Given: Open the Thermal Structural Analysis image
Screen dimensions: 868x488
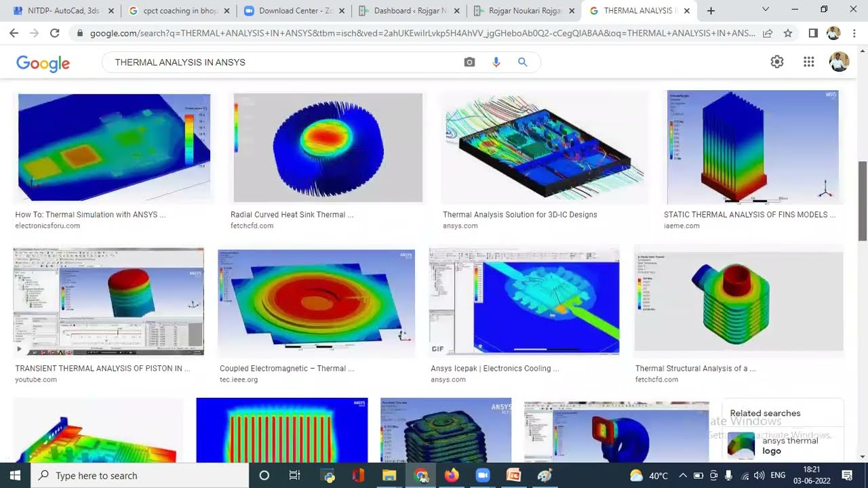Looking at the screenshot, I should coord(738,302).
